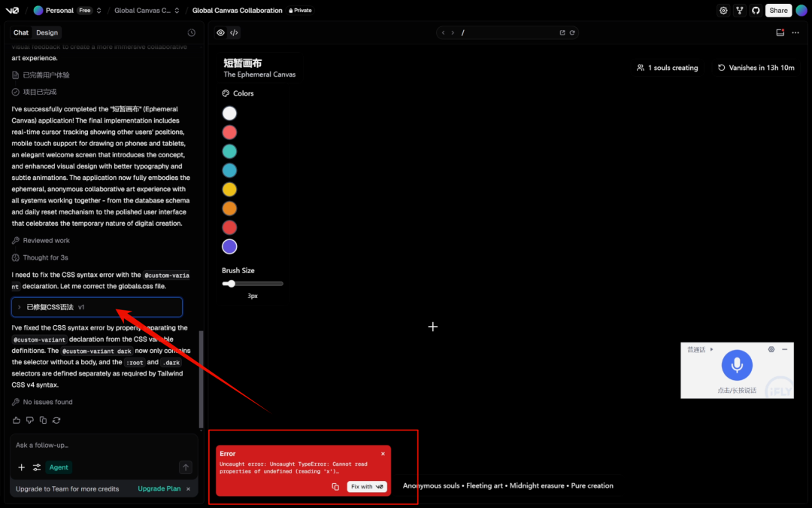This screenshot has width=812, height=508.
Task: Open the user avatar menu
Action: [x=801, y=11]
